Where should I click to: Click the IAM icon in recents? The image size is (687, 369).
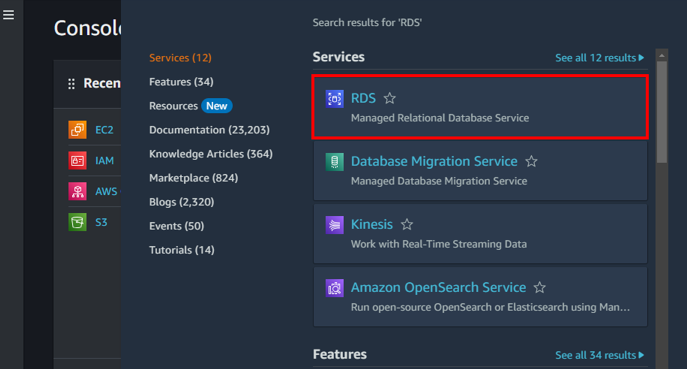point(78,160)
